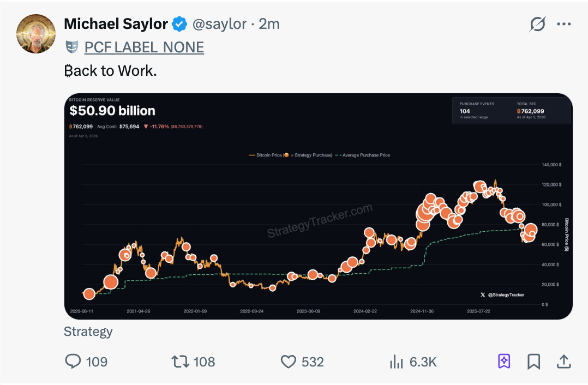Click the reply speech bubble icon
This screenshot has width=588, height=385.
(x=73, y=361)
